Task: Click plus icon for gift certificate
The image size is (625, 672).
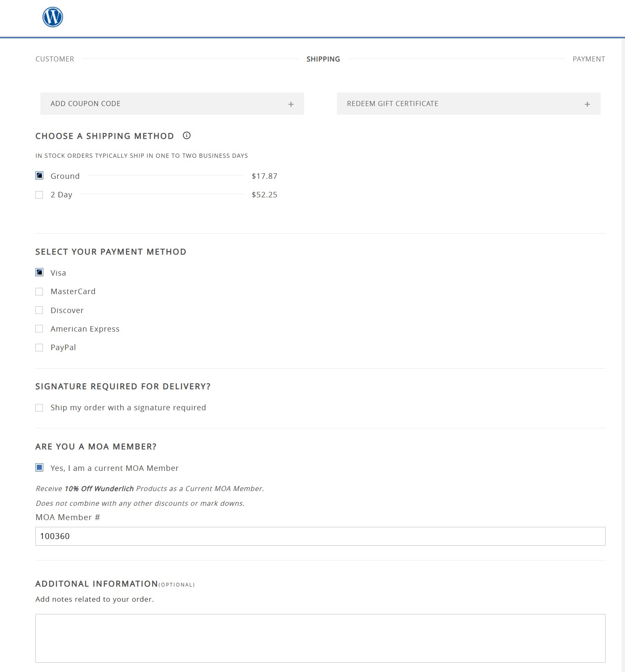Action: 587,104
